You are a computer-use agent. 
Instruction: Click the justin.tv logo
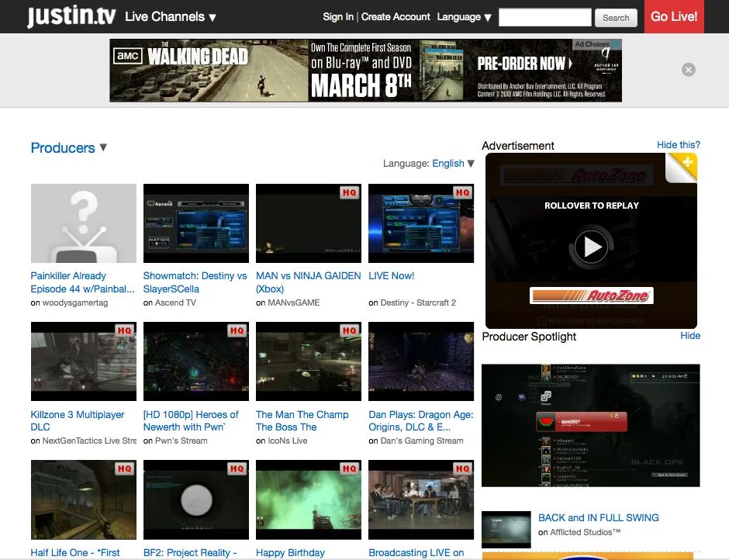click(71, 16)
